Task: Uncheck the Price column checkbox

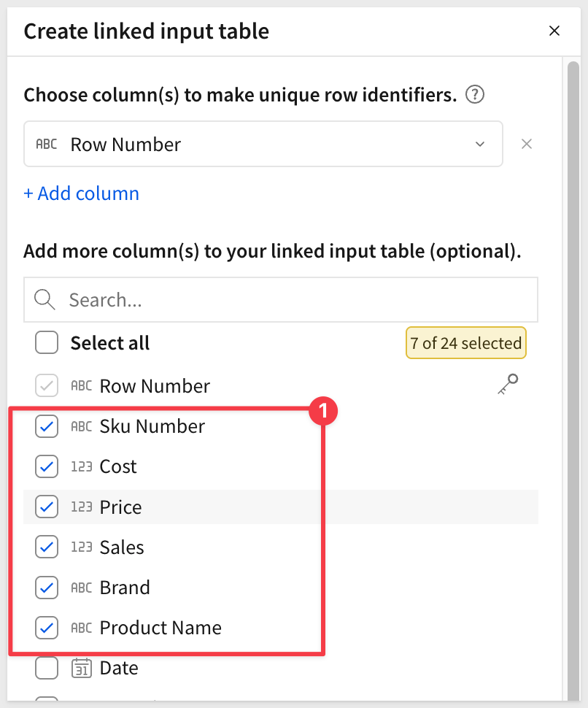Action: coord(47,507)
